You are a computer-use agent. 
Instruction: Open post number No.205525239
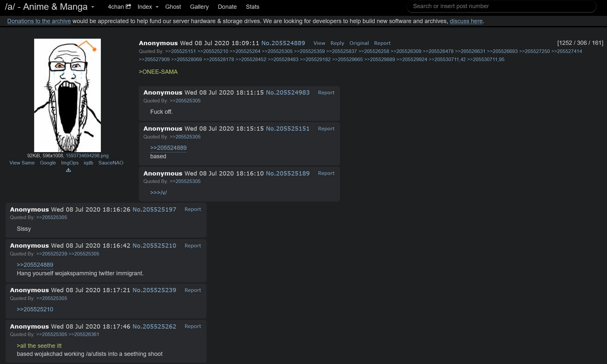click(x=154, y=290)
